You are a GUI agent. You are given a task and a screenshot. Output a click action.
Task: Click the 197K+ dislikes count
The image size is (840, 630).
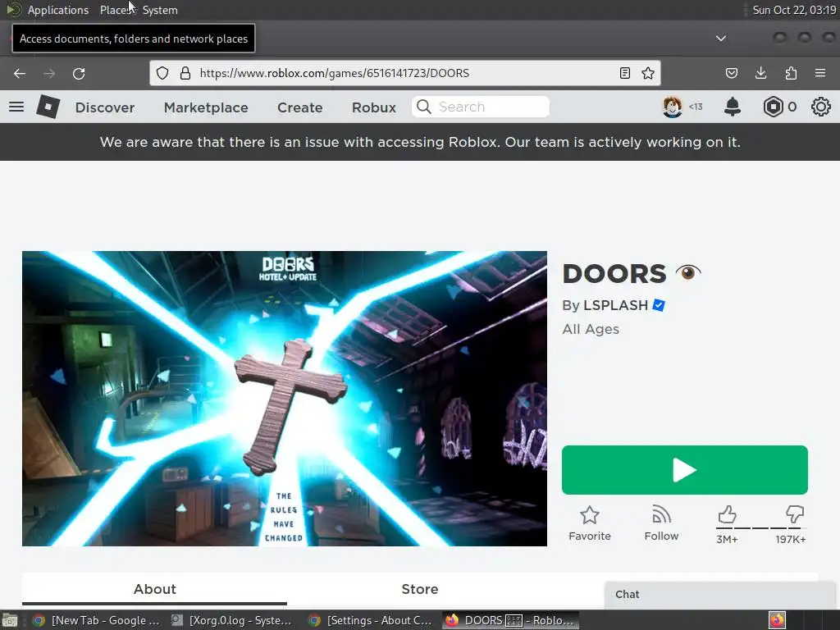pos(791,540)
